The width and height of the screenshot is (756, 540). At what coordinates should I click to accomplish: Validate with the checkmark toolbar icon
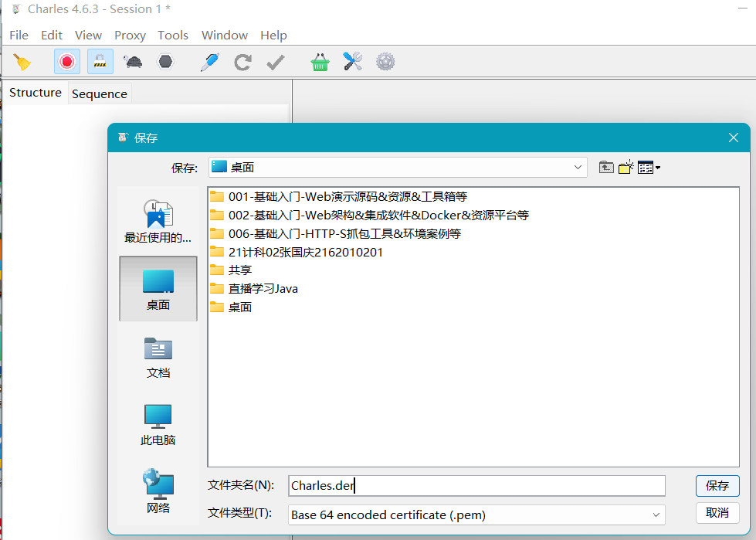(x=276, y=63)
